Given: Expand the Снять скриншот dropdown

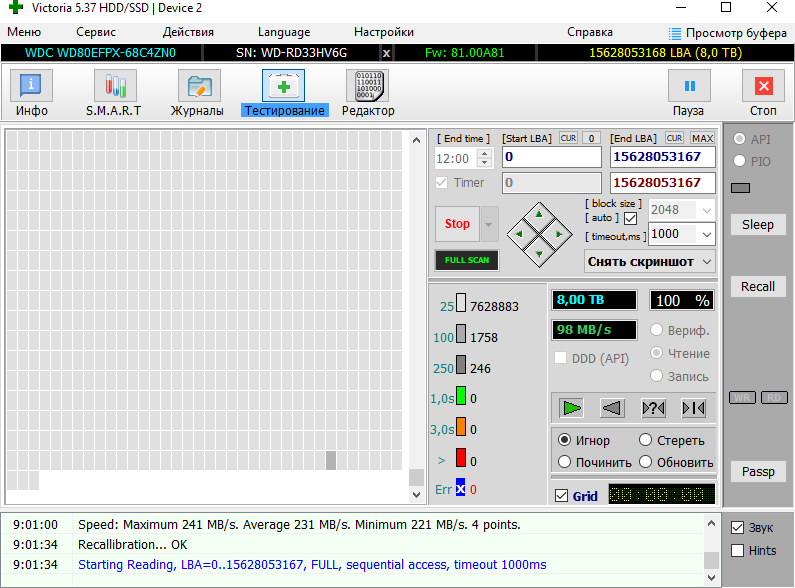Looking at the screenshot, I should [707, 262].
